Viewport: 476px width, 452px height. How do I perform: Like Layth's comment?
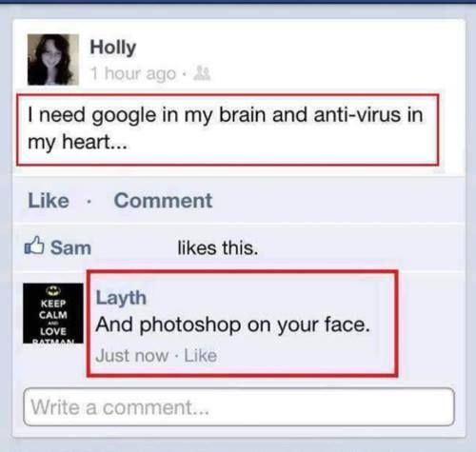[201, 356]
